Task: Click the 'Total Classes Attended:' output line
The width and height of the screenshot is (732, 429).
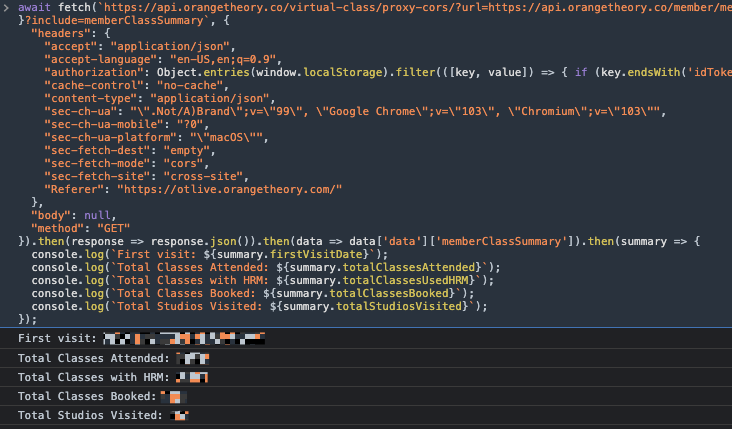Action: [366, 358]
